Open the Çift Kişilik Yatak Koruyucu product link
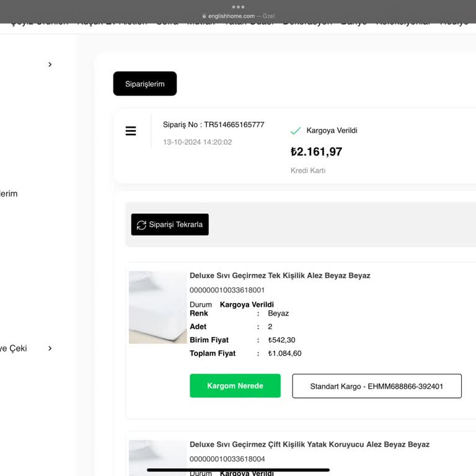 [309, 444]
